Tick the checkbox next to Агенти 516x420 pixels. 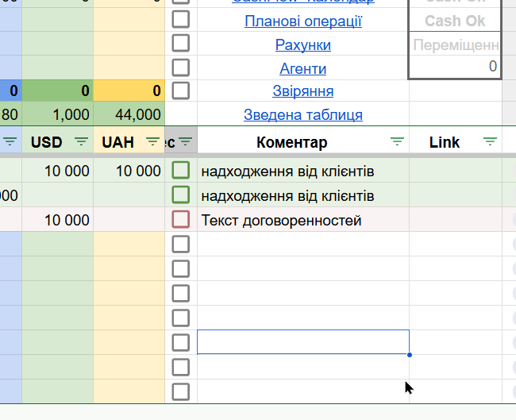(181, 67)
